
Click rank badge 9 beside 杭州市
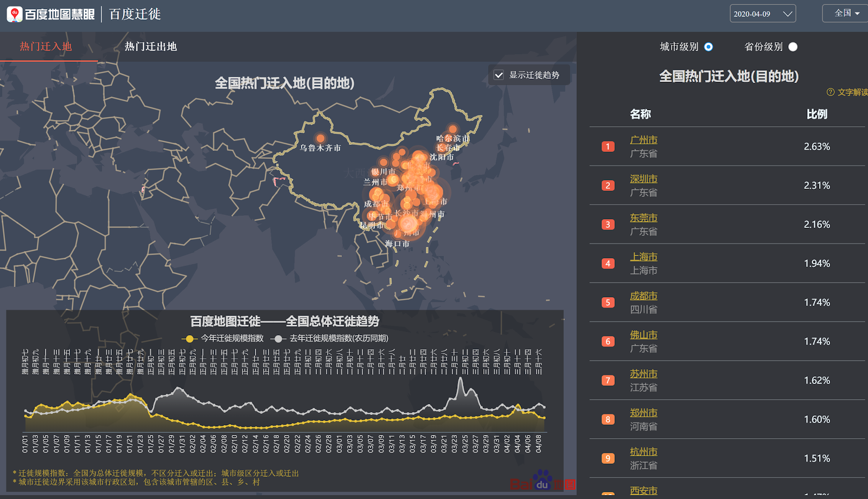point(608,459)
